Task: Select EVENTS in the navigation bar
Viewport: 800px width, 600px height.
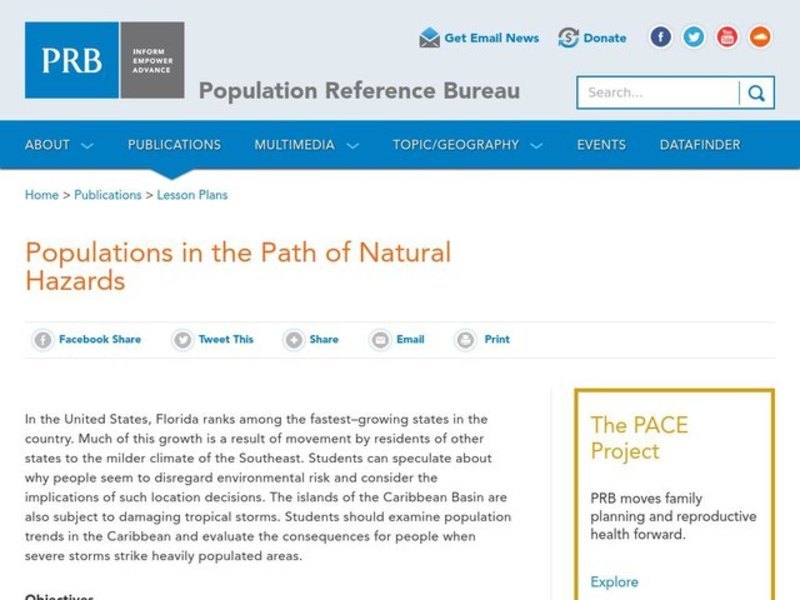Action: click(x=600, y=145)
